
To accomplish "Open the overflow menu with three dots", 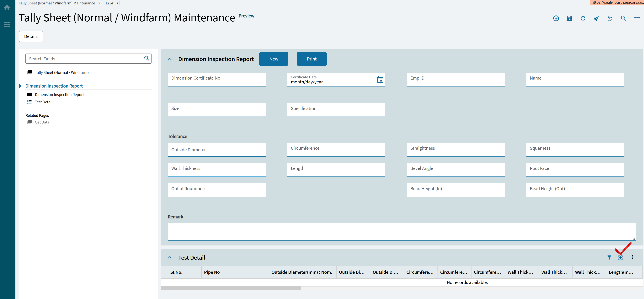I will click(637, 18).
